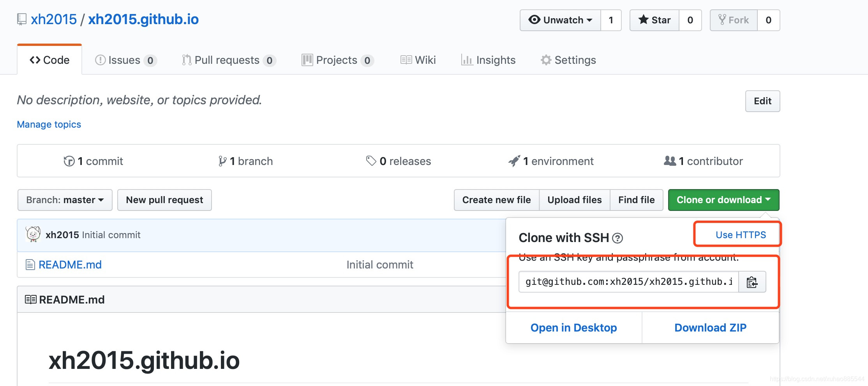868x386 pixels.
Task: Click Create new file button
Action: pyautogui.click(x=497, y=200)
